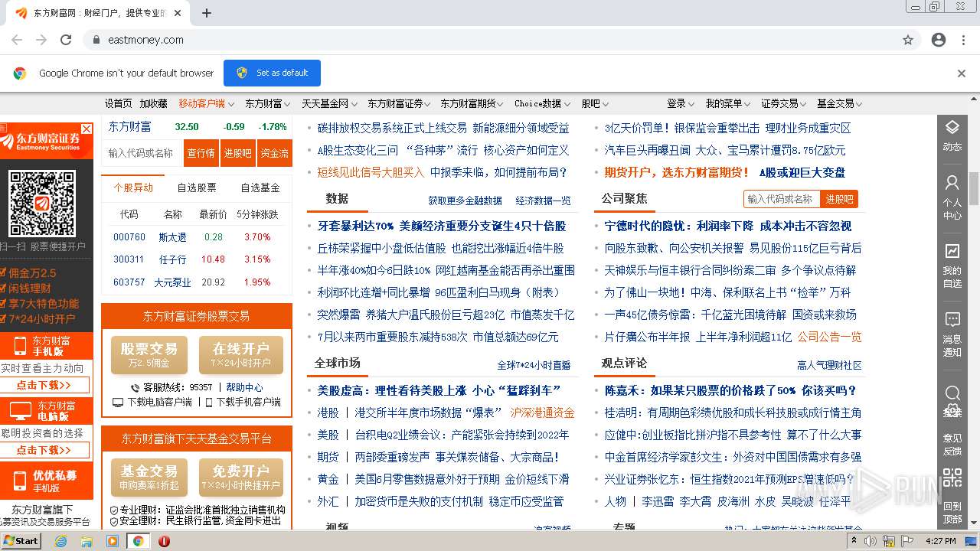Click the Windows Start button
Screen dimensions: 980x551
tap(21, 541)
